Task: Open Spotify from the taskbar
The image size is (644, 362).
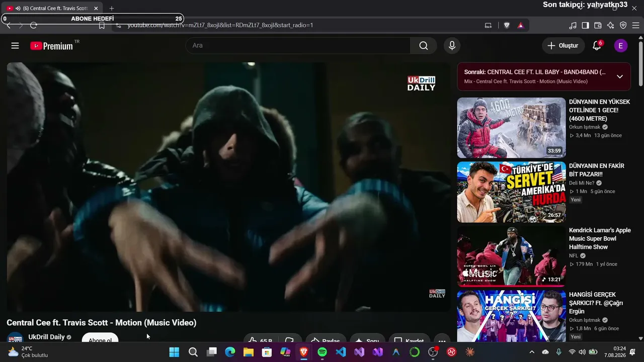Action: [x=322, y=352]
